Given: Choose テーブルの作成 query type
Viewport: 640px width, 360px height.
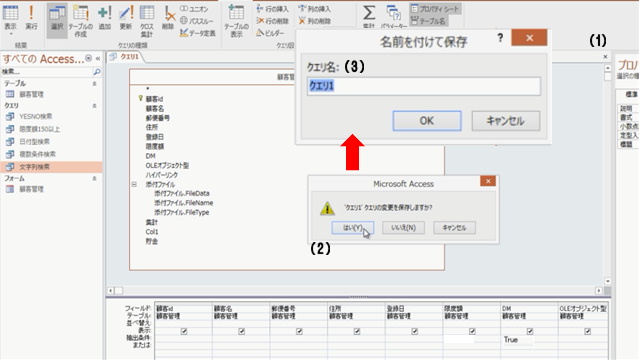Looking at the screenshot, I should (80, 21).
